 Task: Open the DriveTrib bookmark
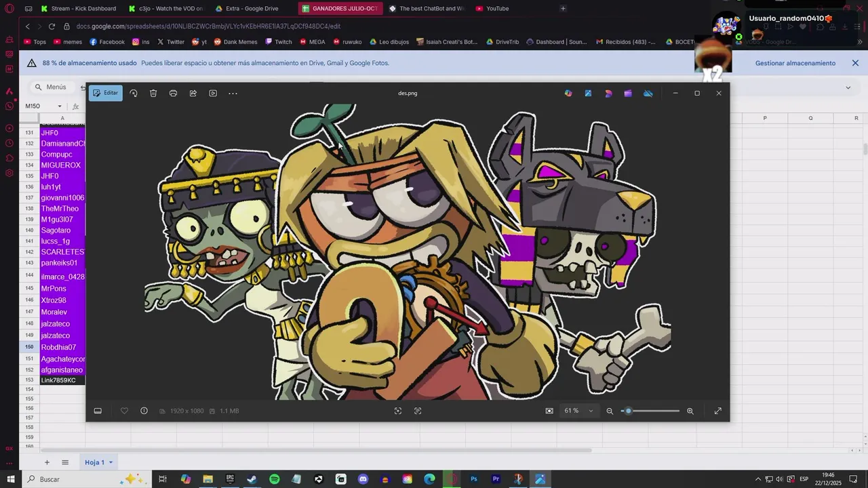502,41
